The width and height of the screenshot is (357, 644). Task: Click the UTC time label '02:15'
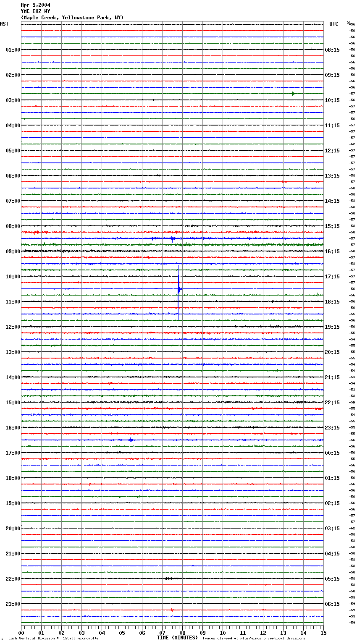point(332,503)
